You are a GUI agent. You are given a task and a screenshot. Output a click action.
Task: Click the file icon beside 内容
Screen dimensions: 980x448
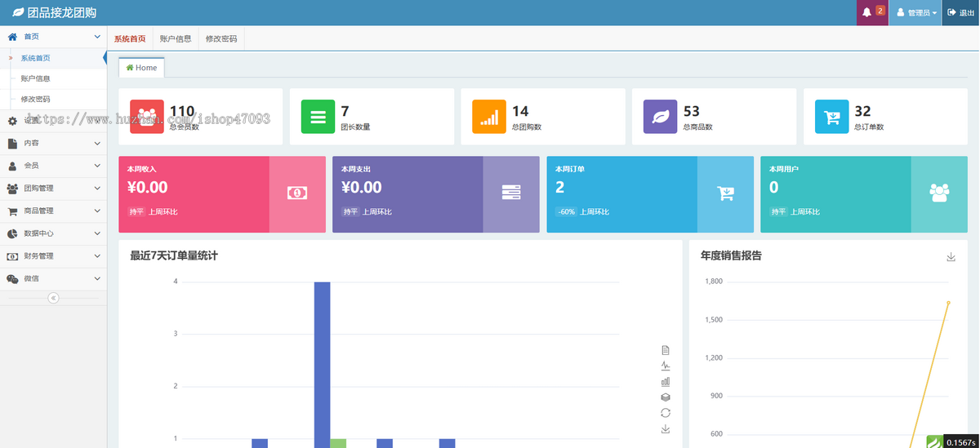tap(12, 143)
